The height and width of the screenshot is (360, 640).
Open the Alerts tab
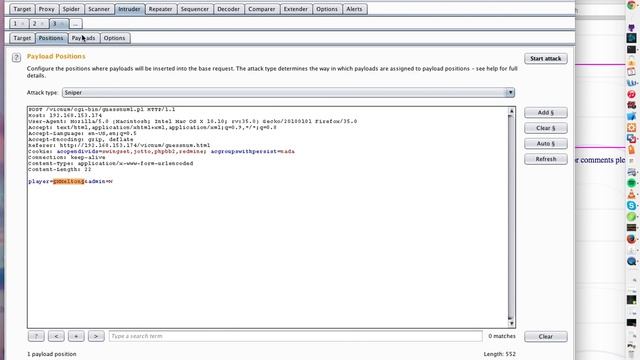pos(354,9)
